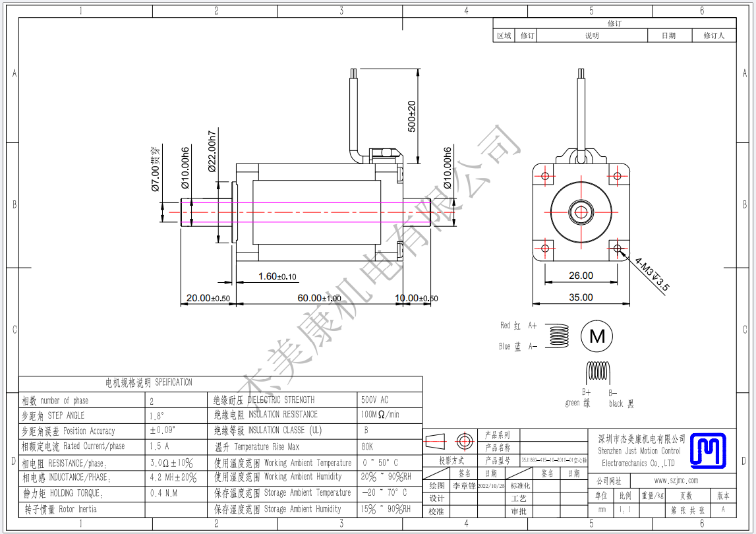Click the 4-M3 thread depth callout
The width and height of the screenshot is (756, 534).
[x=652, y=274]
